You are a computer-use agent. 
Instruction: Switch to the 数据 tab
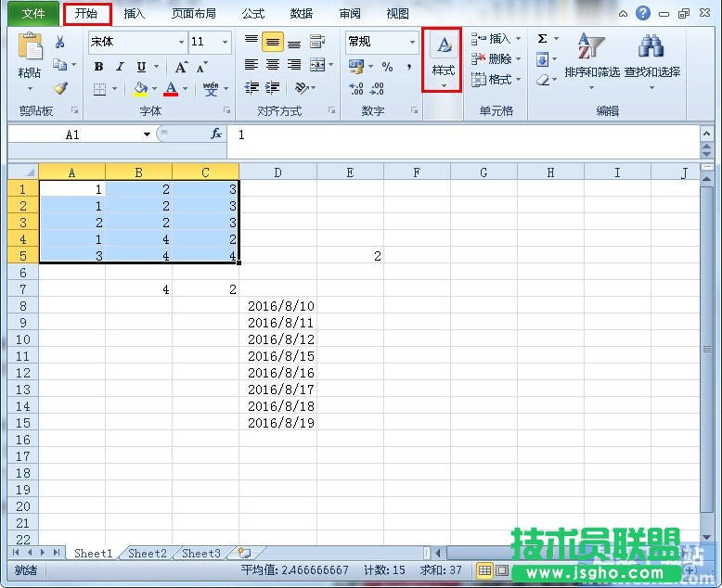(x=301, y=14)
